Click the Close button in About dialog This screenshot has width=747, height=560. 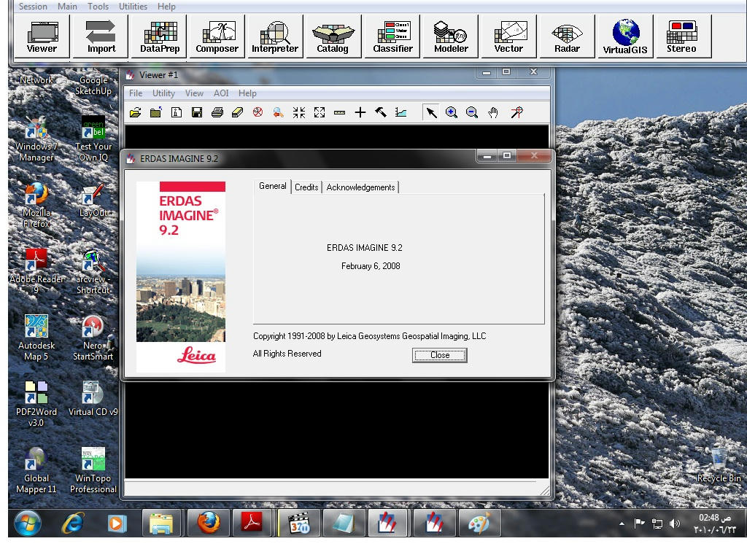point(440,355)
